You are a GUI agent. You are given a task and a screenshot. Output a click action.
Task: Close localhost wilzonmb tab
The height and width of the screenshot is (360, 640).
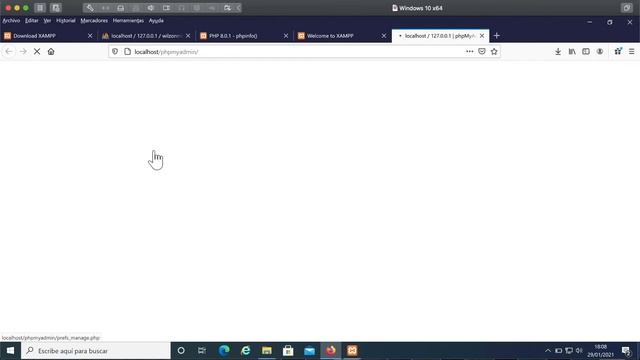[x=188, y=36]
